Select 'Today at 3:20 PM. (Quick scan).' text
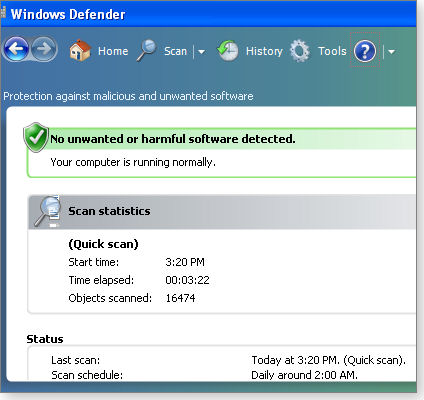This screenshot has width=424, height=400. (329, 360)
